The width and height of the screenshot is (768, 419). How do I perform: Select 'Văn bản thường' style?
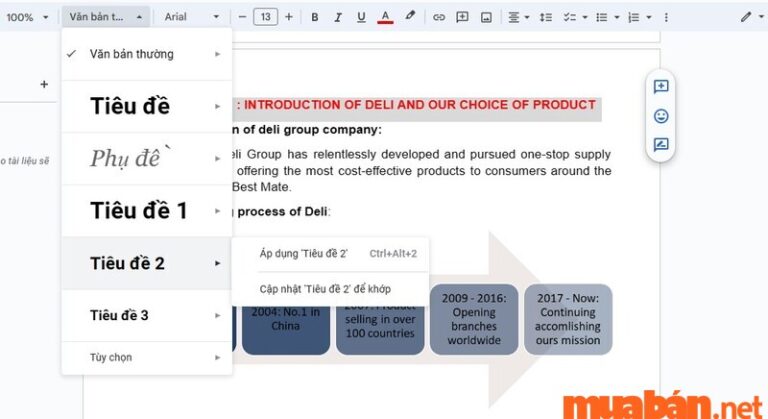(146, 54)
